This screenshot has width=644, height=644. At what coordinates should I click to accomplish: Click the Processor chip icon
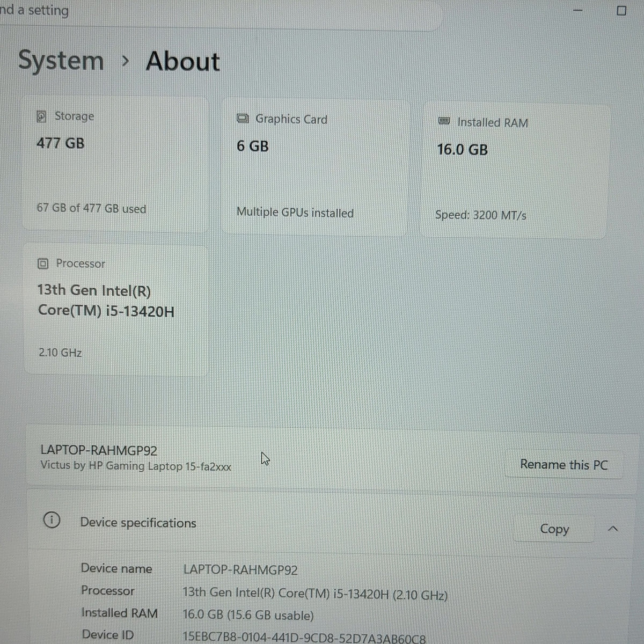(x=43, y=264)
